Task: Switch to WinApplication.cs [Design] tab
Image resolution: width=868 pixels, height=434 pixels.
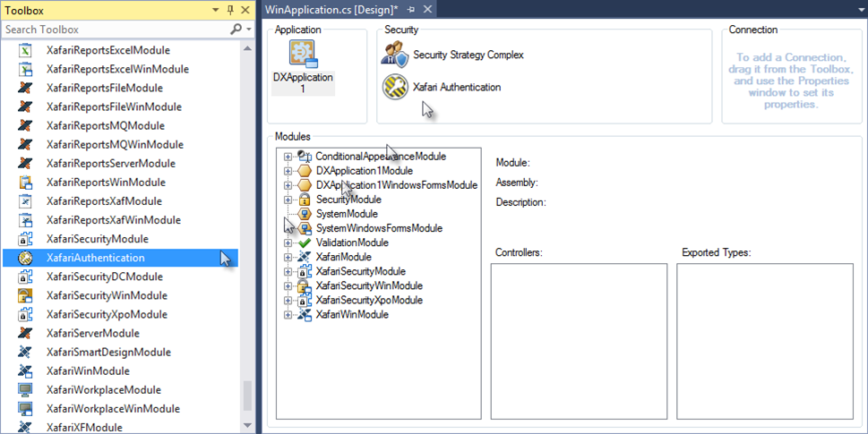Action: coord(331,10)
